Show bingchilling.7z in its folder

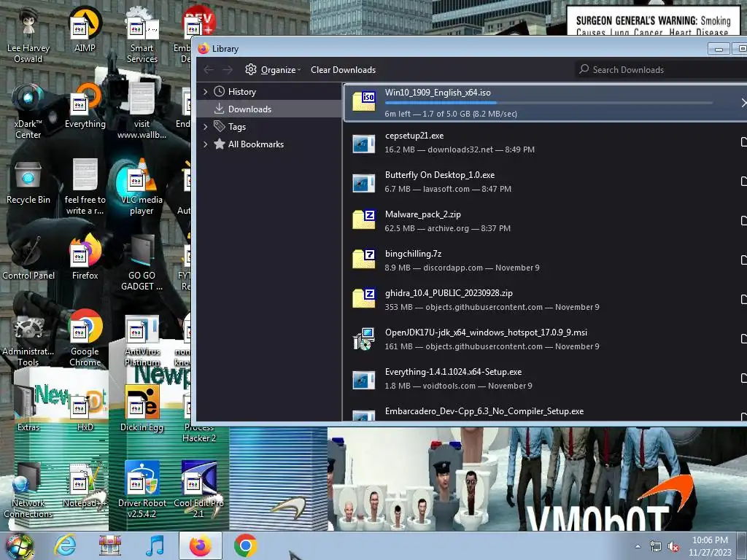click(743, 260)
